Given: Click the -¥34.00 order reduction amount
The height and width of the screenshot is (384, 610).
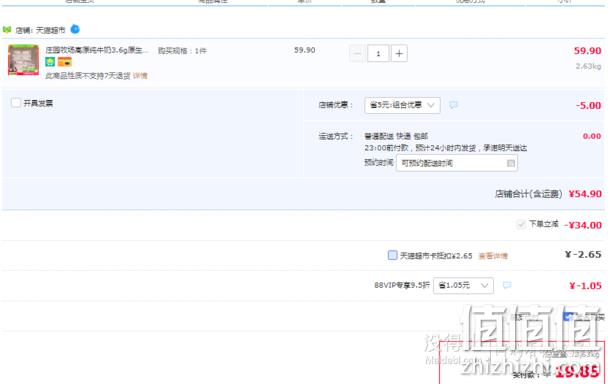Looking at the screenshot, I should pos(583,225).
